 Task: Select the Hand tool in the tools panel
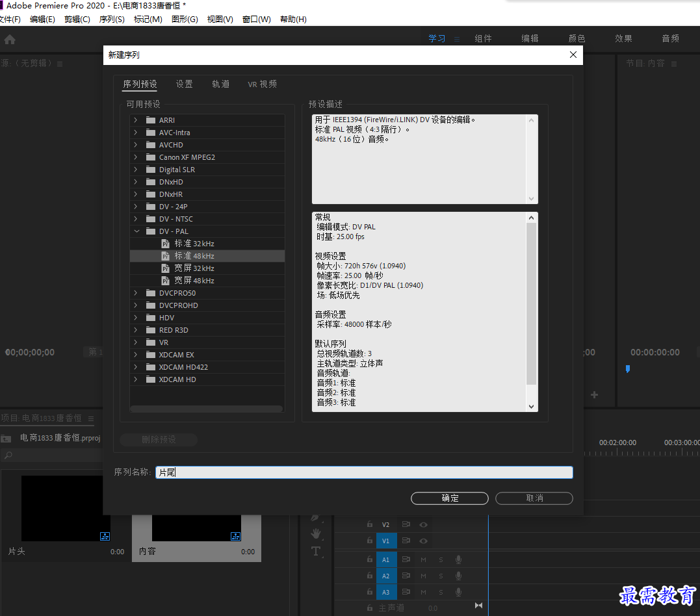(x=316, y=533)
